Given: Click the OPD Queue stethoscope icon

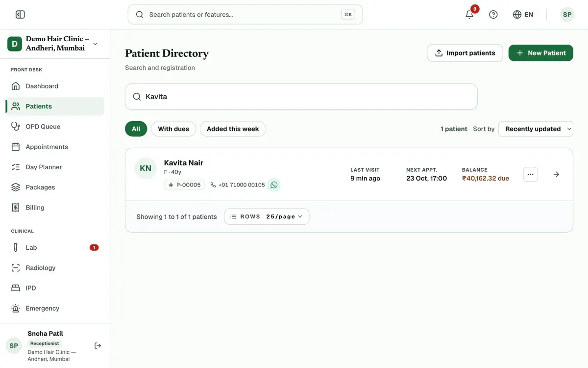Looking at the screenshot, I should 16,127.
